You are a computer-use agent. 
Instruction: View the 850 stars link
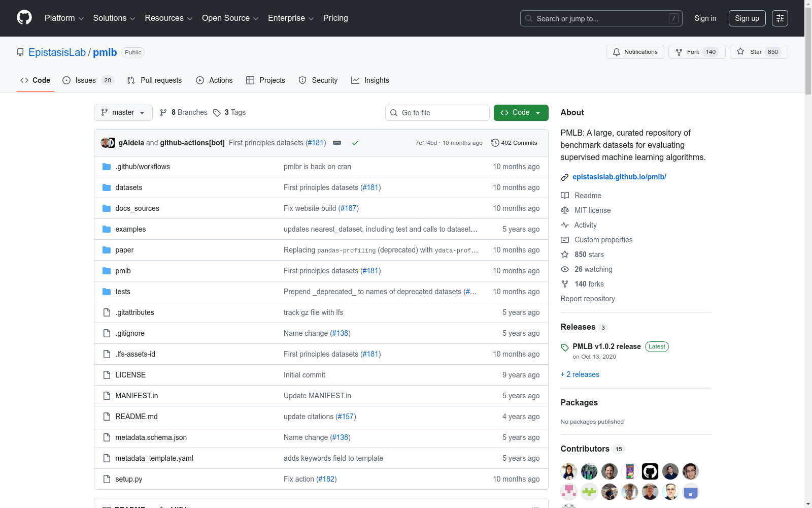point(582,255)
